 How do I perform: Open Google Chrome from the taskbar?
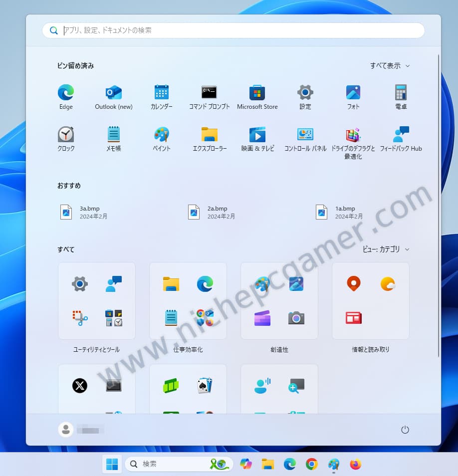click(x=312, y=465)
